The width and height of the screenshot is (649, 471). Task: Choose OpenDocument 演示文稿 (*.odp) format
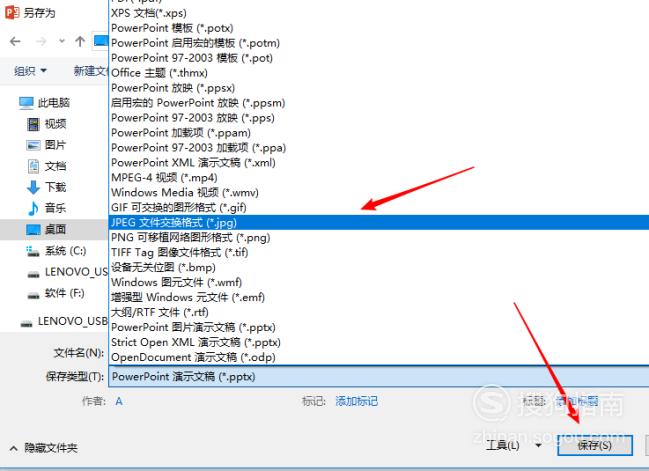click(379, 357)
